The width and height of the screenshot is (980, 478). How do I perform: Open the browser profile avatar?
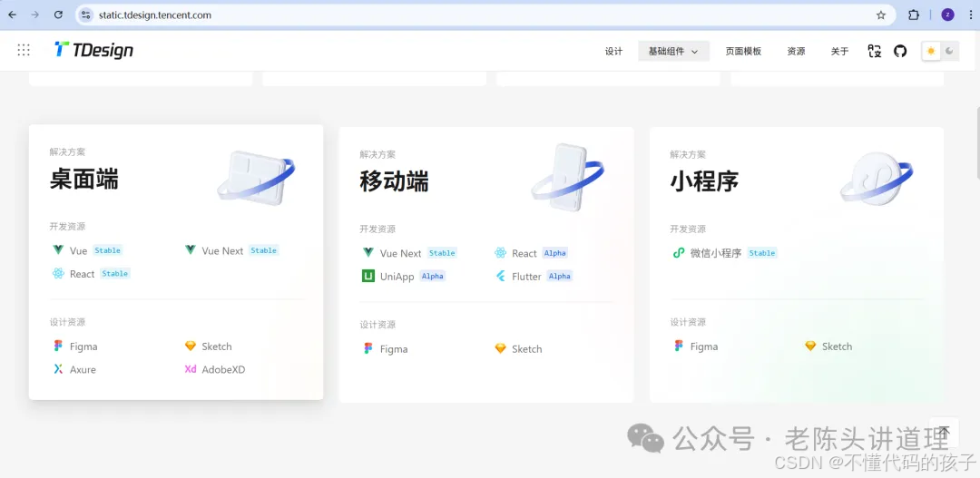coord(947,15)
